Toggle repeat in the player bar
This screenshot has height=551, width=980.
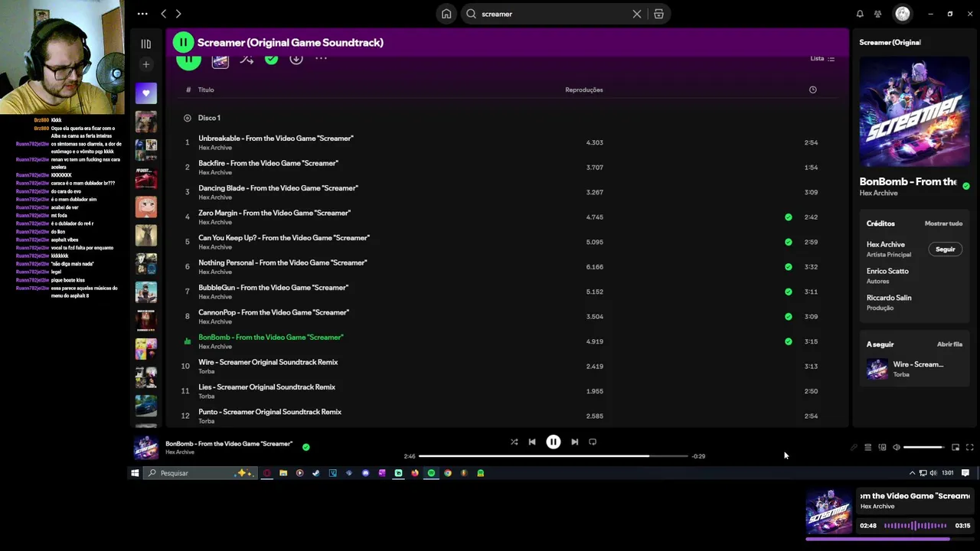593,442
